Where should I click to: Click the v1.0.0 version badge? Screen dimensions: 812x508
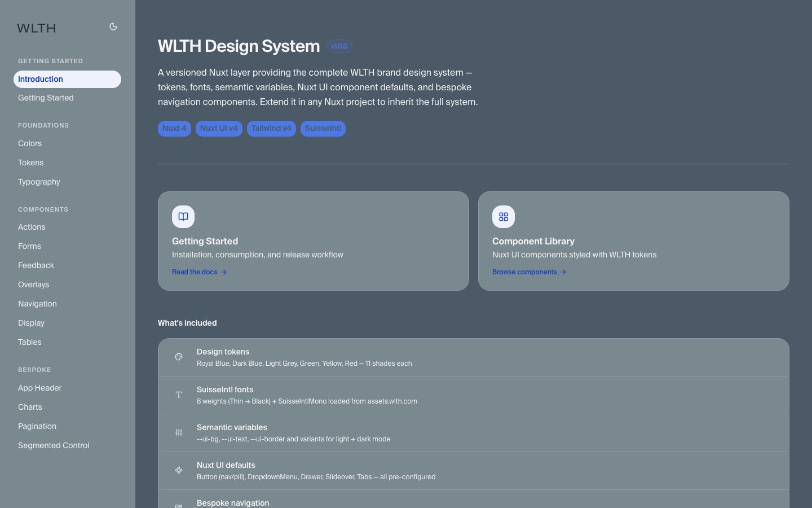[339, 46]
